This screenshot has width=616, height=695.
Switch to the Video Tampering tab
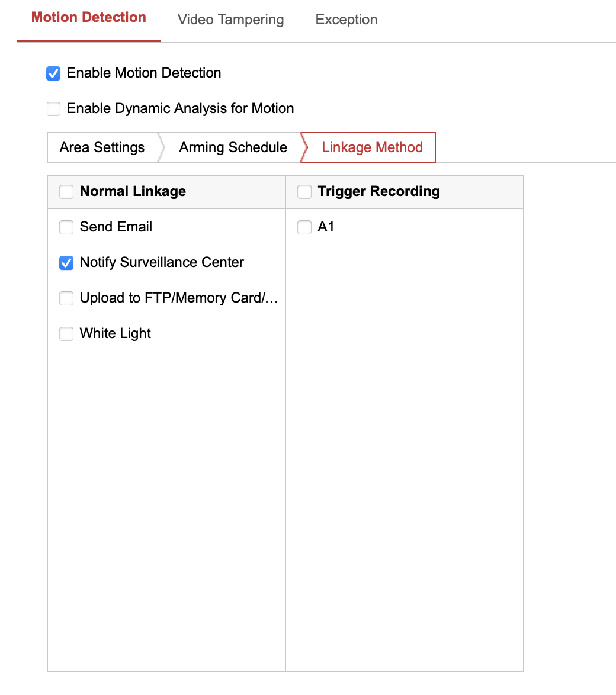point(230,20)
